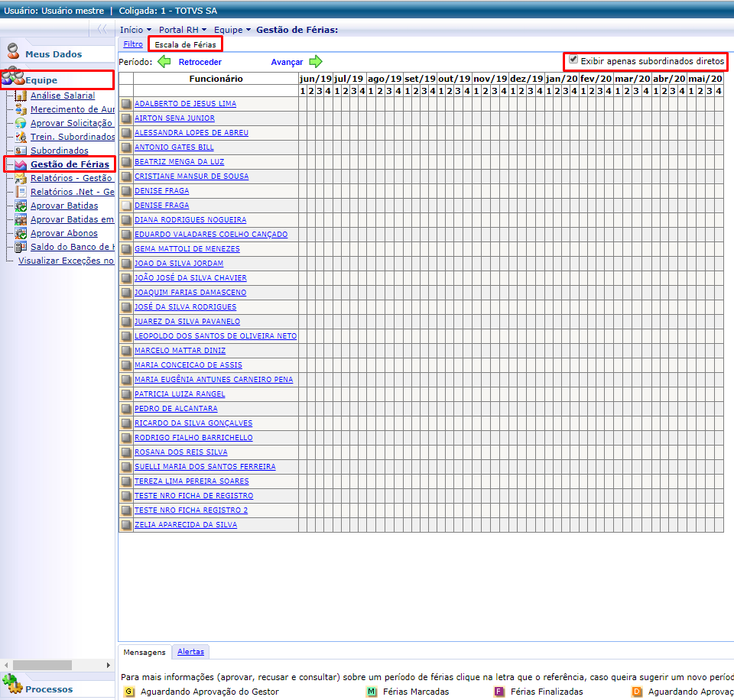The height and width of the screenshot is (700, 734).
Task: Check the box for MARIA CONCEICAO DE ASSIS
Action: [x=126, y=365]
